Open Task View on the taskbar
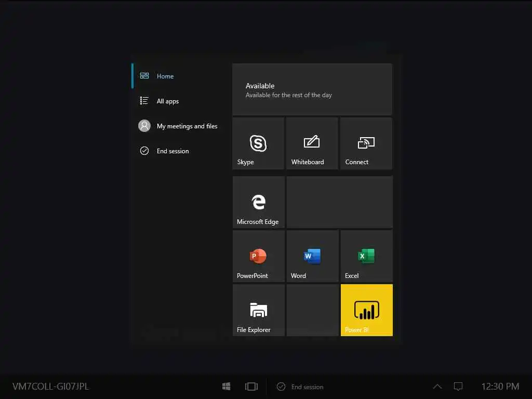The height and width of the screenshot is (399, 532). pos(251,387)
